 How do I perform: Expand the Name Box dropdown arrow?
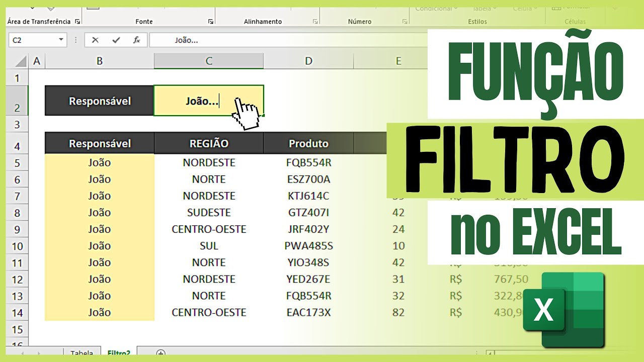point(61,40)
